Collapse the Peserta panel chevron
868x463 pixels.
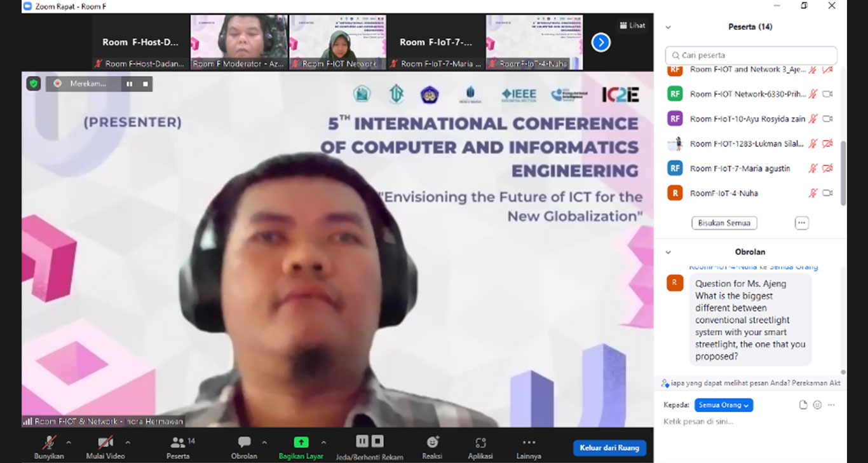[668, 27]
